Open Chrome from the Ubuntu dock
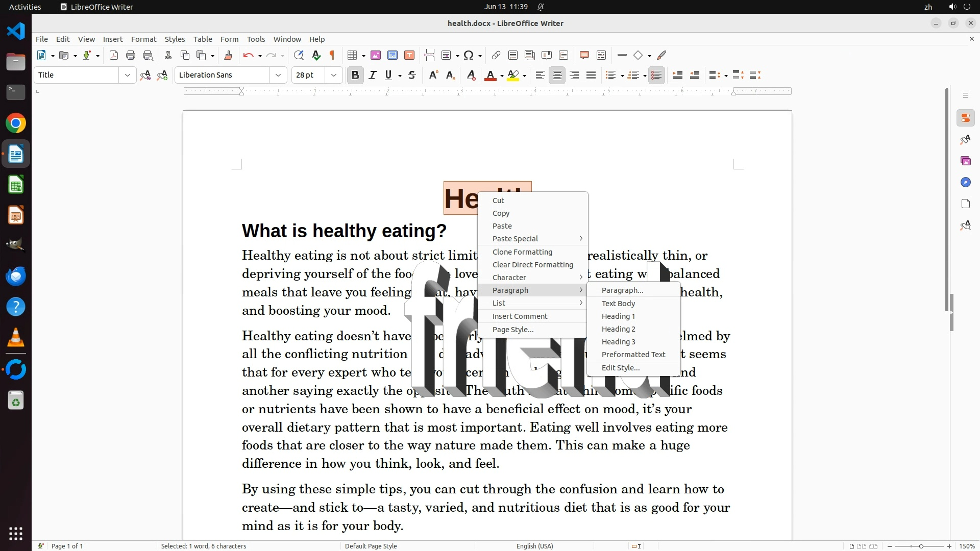Screen dimensions: 980x551 pyautogui.click(x=16, y=123)
